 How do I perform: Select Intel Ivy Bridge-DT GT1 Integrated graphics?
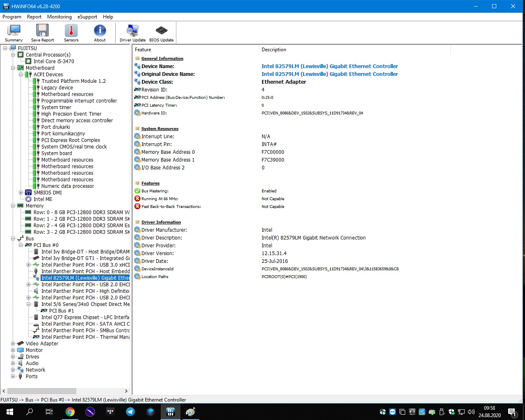tap(85, 258)
